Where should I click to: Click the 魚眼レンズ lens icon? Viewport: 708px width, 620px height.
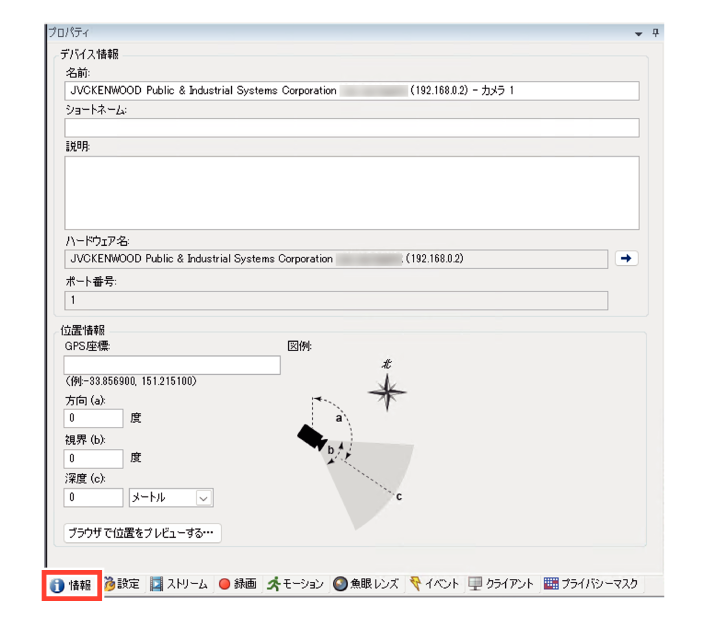pyautogui.click(x=341, y=584)
